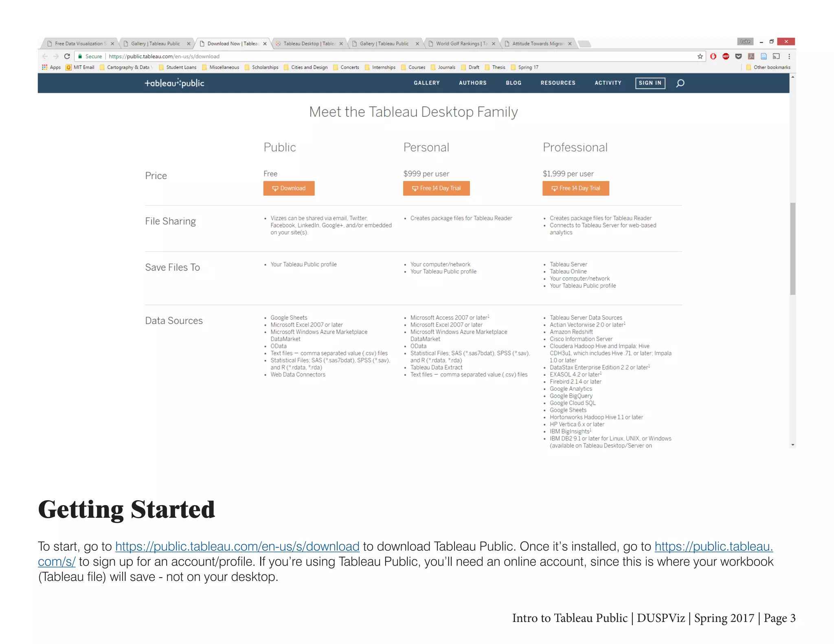Viewport: 834px width, 644px height.
Task: Click the Luke profile button
Action: point(745,42)
